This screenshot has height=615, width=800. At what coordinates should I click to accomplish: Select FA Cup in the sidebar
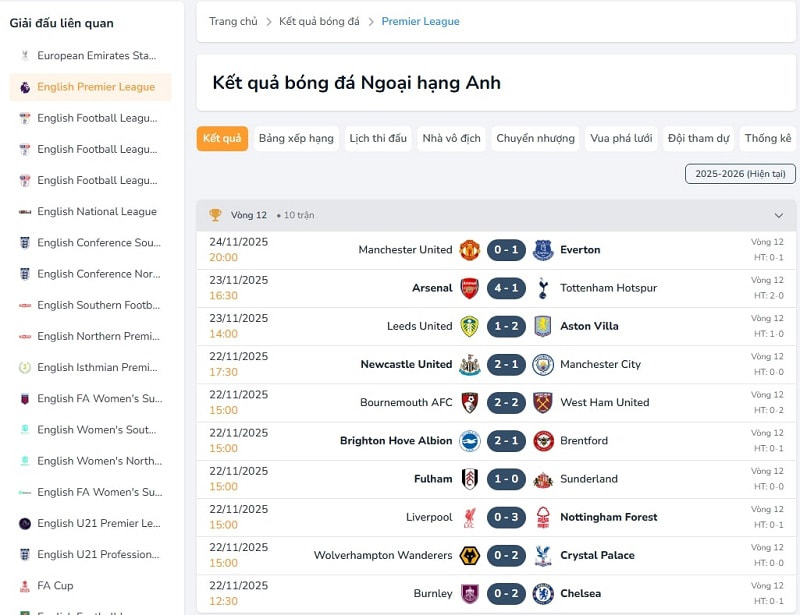55,585
